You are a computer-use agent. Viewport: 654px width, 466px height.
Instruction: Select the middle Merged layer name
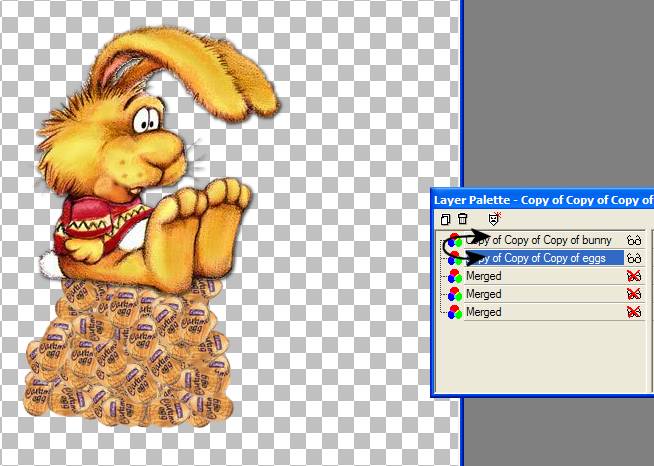[484, 294]
